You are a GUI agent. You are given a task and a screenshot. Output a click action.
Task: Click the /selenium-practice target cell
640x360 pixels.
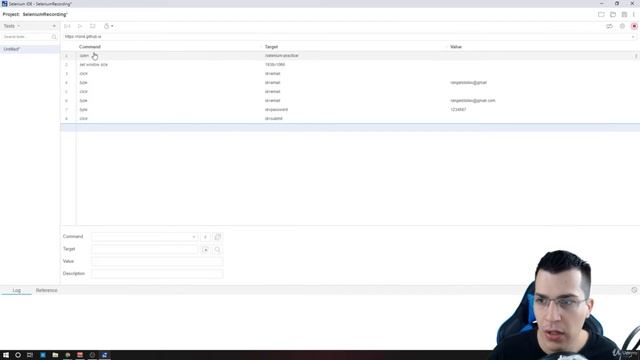point(282,56)
